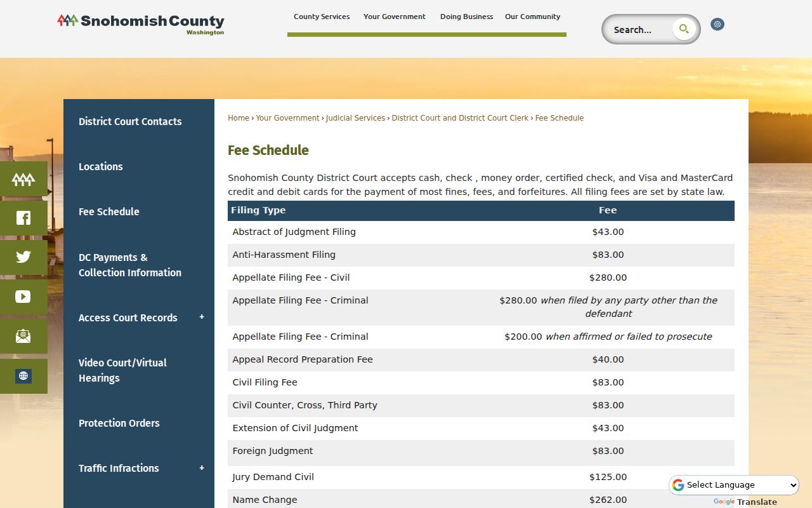The image size is (812, 508).
Task: Open the site tools gear icon
Action: tap(717, 24)
